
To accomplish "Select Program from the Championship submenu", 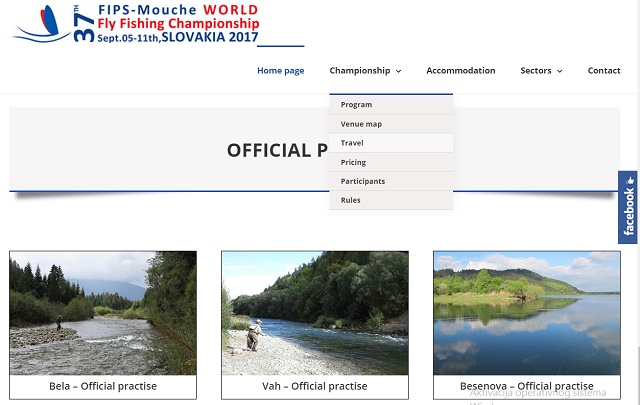I will [x=356, y=105].
